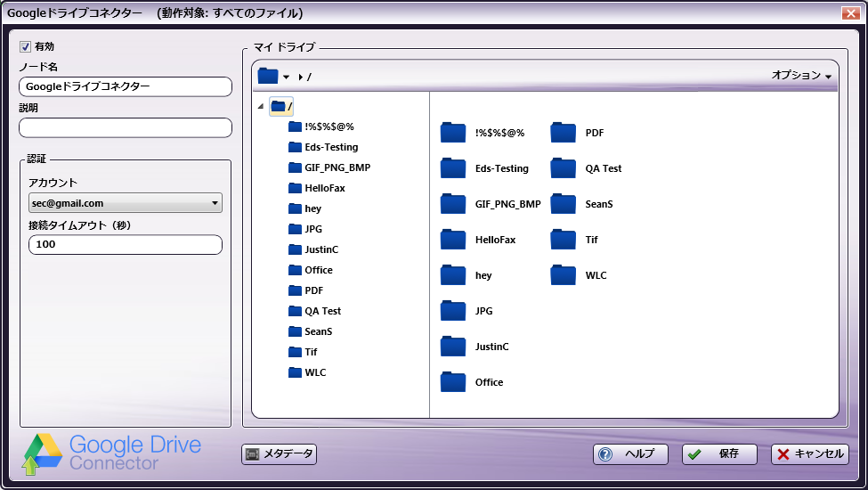This screenshot has height=490, width=868.
Task: Click the large Tif folder icon
Action: (563, 239)
